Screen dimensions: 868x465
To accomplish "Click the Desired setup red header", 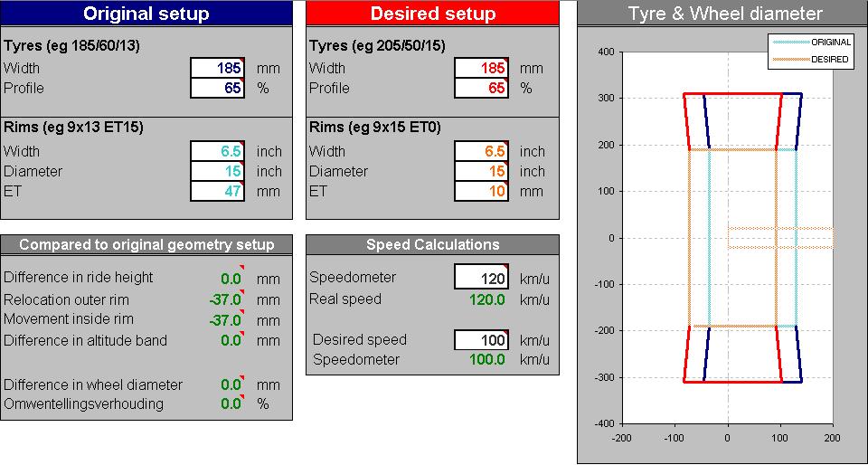I will pos(432,14).
